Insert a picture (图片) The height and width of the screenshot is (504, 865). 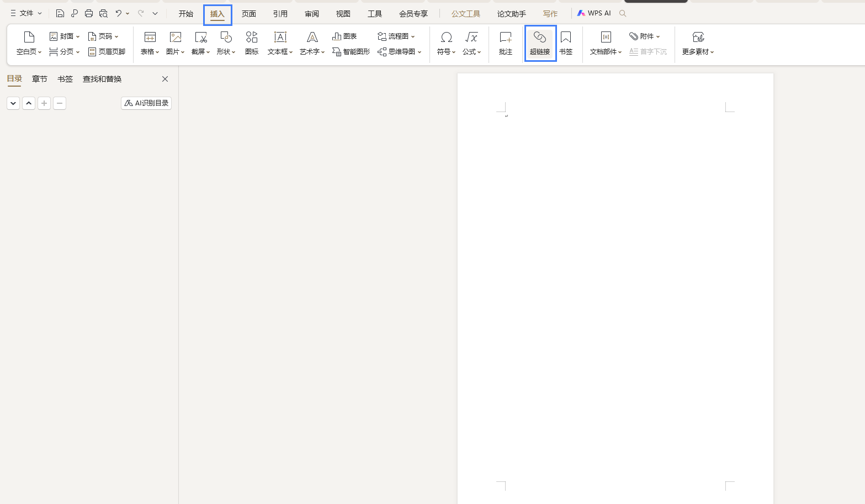coord(175,44)
